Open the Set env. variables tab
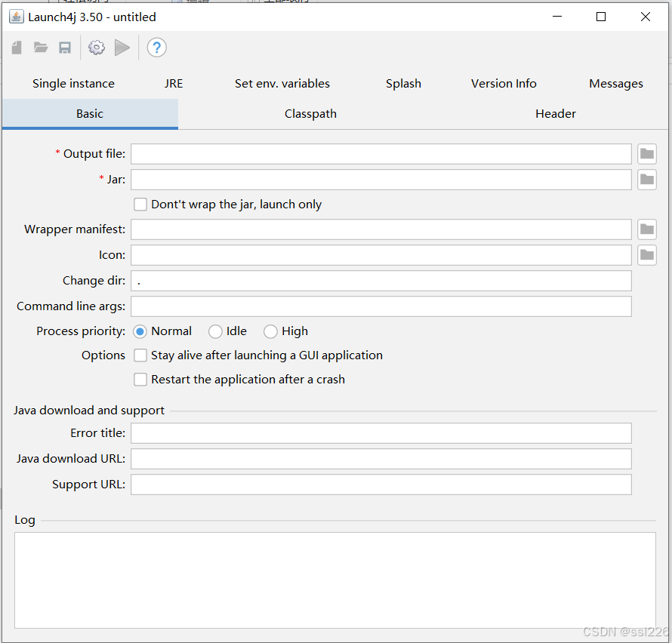The image size is (672, 643). (x=282, y=84)
